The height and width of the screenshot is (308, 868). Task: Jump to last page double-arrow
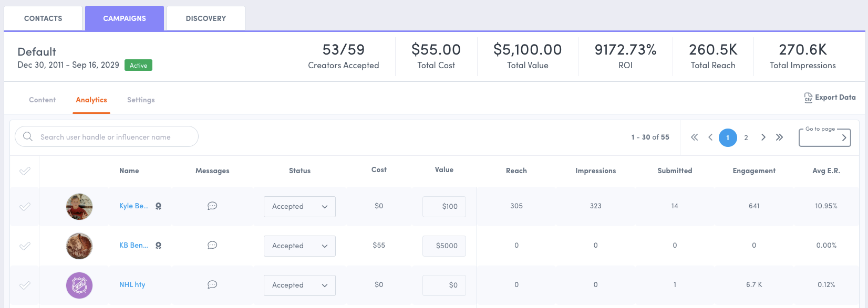click(779, 137)
